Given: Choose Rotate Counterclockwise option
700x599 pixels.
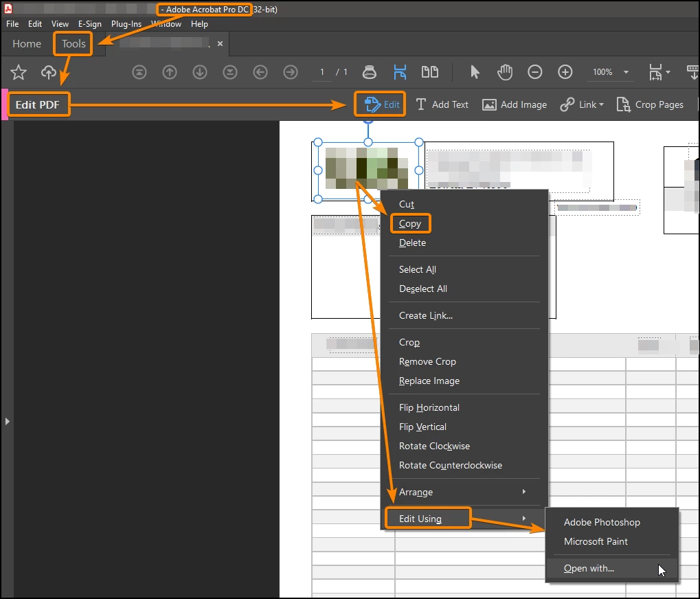Looking at the screenshot, I should tap(464, 465).
